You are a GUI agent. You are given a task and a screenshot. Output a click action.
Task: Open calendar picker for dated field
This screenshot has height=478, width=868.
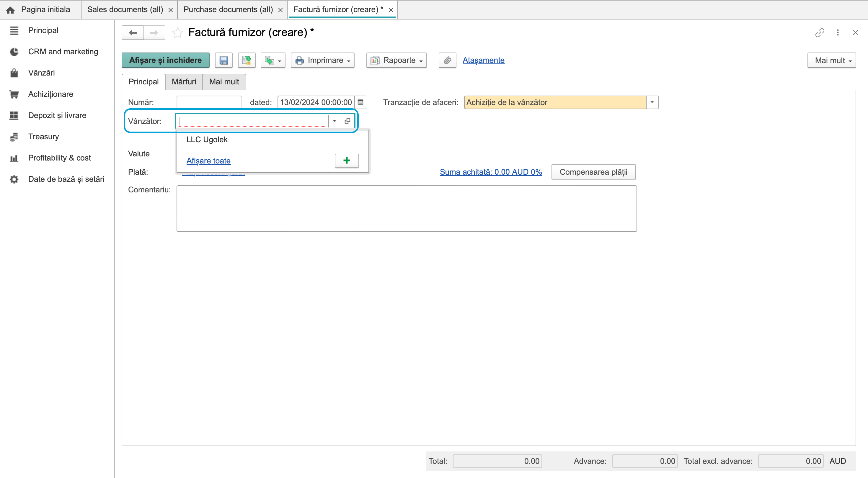click(x=360, y=102)
